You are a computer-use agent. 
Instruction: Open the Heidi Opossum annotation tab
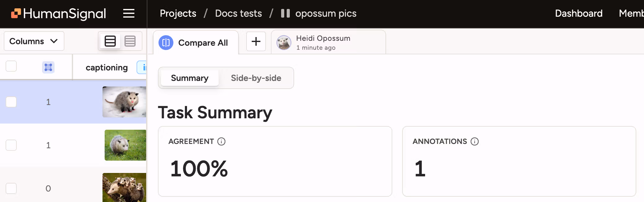pyautogui.click(x=323, y=42)
